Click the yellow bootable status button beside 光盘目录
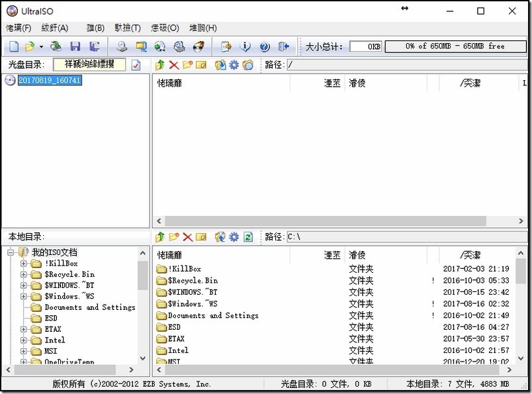The image size is (532, 394). (89, 64)
